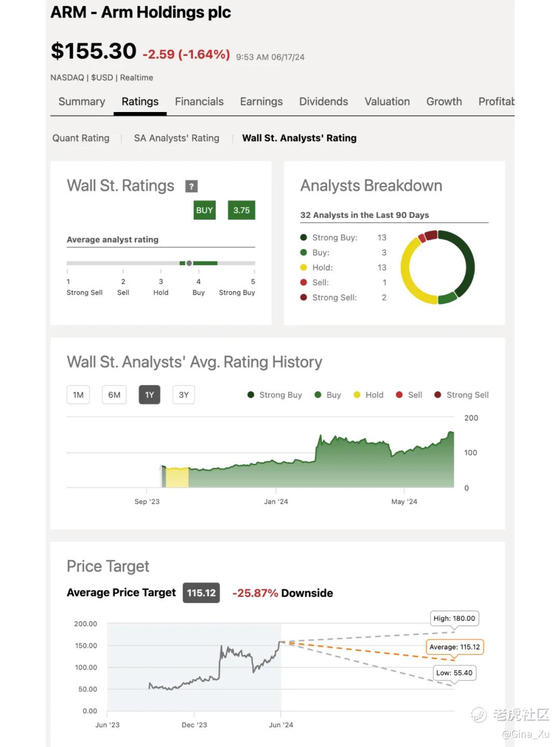
Task: Click the 3.75 rating score badge
Action: (x=241, y=210)
